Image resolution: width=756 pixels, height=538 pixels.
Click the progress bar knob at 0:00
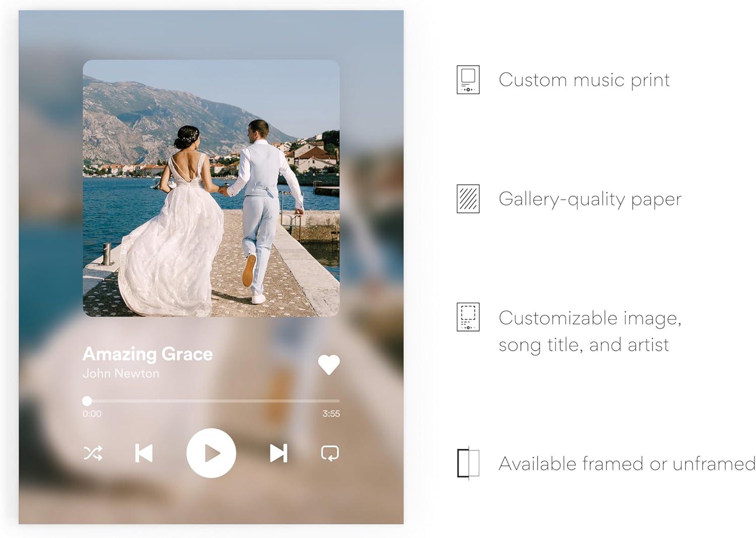pos(87,401)
